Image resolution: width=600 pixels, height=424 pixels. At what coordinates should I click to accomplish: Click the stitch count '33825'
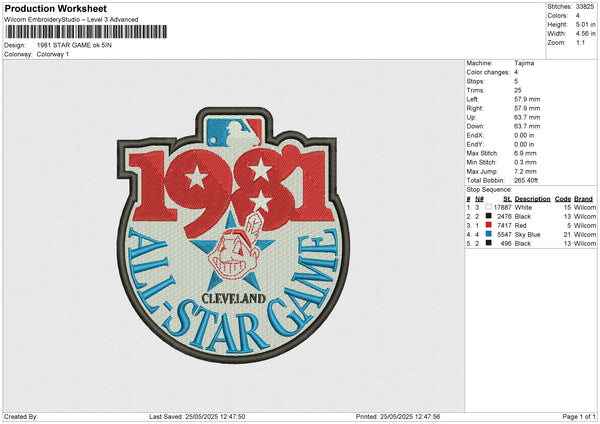[x=585, y=7]
